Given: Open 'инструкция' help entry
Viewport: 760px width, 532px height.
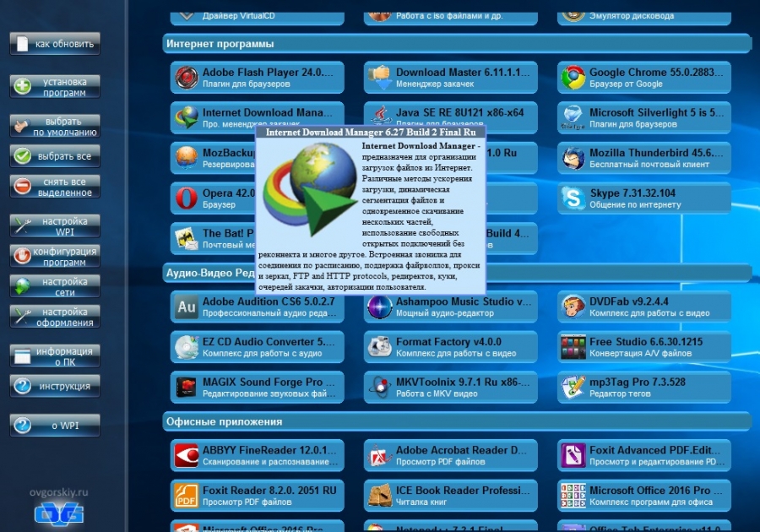Looking at the screenshot, I should click(x=55, y=386).
